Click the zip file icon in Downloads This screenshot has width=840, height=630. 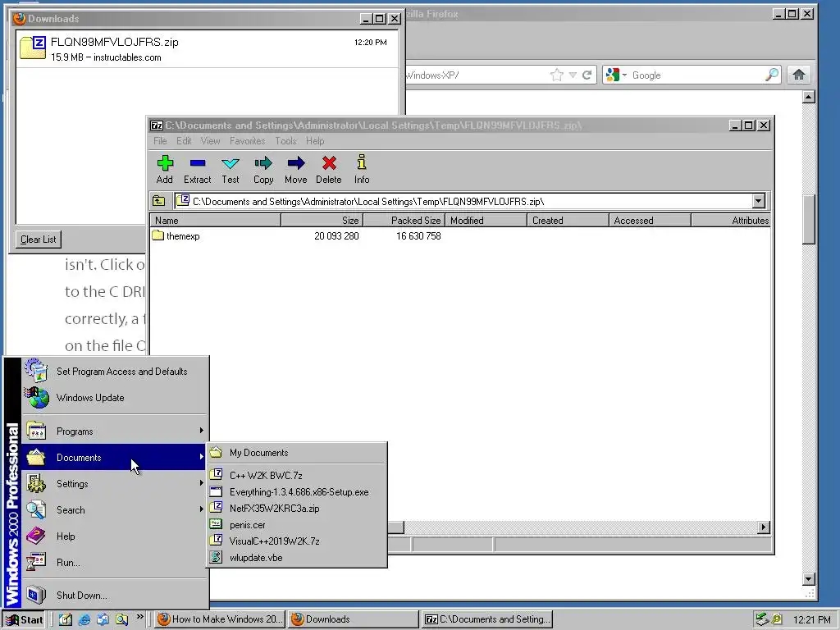[x=33, y=48]
